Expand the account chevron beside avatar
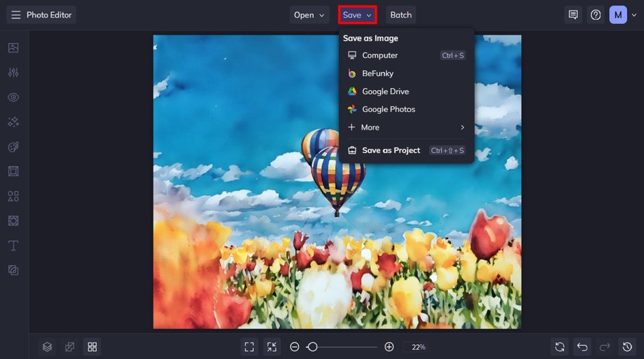This screenshot has height=359, width=644. coord(634,15)
